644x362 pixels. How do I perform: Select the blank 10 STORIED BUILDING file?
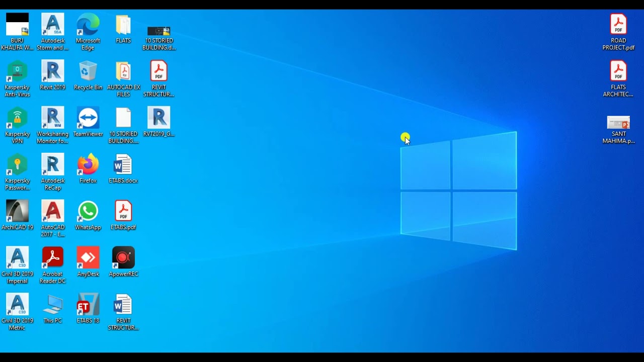point(123,125)
